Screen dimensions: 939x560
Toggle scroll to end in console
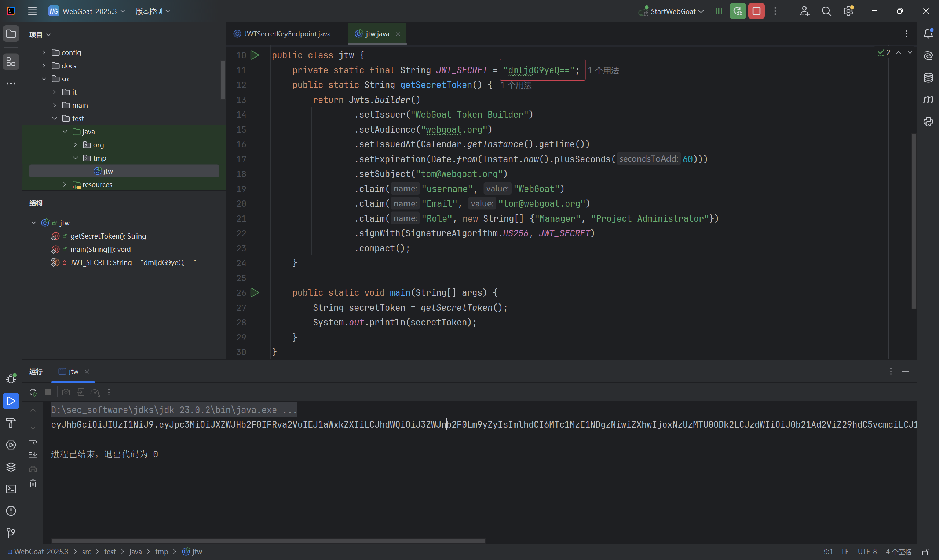point(33,454)
